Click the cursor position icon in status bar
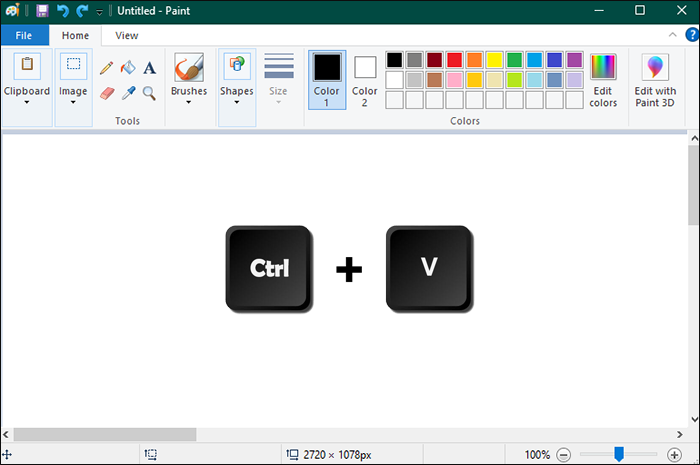700x465 pixels. coord(7,455)
